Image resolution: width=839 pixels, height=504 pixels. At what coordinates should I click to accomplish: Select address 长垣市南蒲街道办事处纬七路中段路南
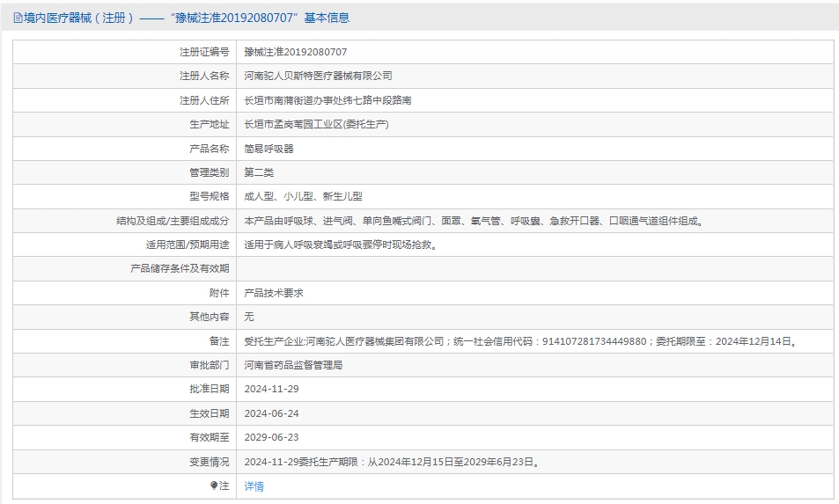coord(328,100)
